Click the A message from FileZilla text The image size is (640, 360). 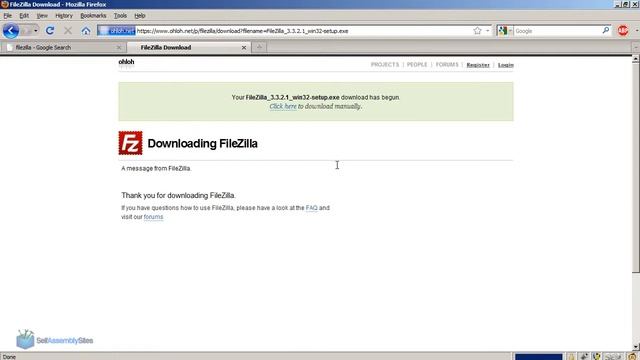pyautogui.click(x=156, y=168)
